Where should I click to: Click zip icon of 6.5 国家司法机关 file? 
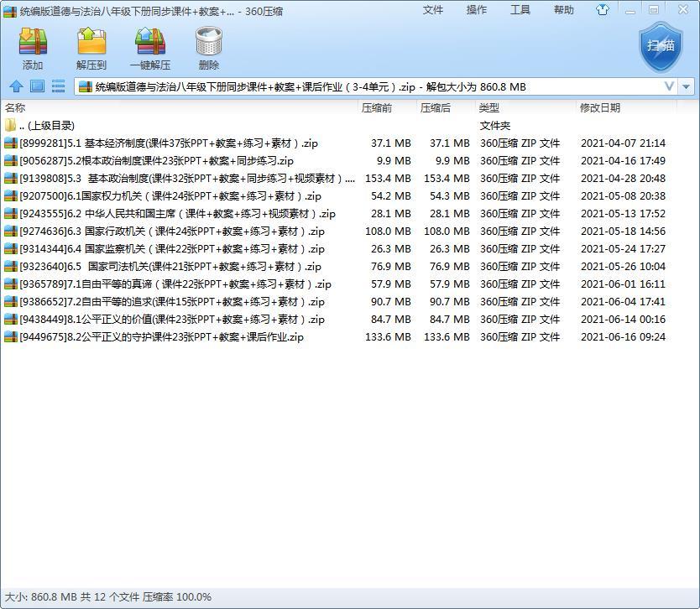click(11, 267)
